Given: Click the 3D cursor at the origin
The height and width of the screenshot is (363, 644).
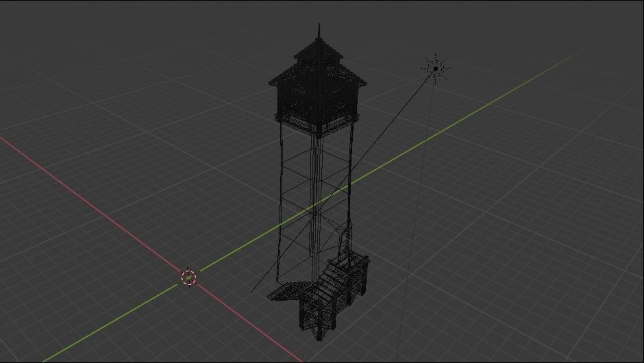Looking at the screenshot, I should click(x=189, y=278).
